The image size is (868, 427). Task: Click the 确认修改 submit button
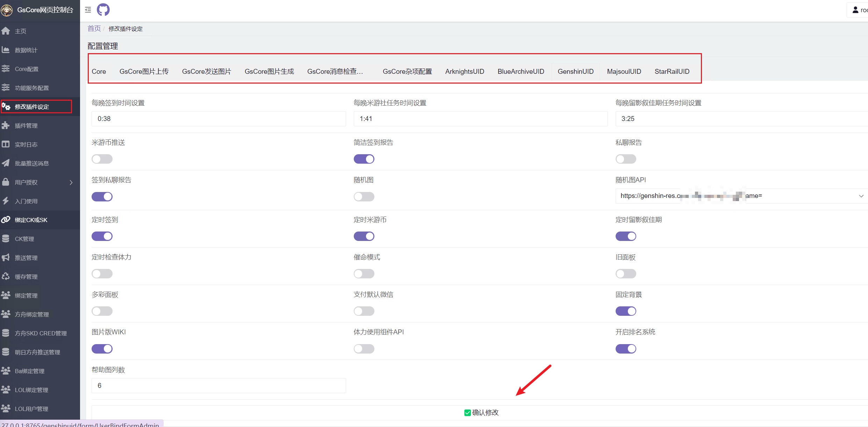click(x=481, y=413)
